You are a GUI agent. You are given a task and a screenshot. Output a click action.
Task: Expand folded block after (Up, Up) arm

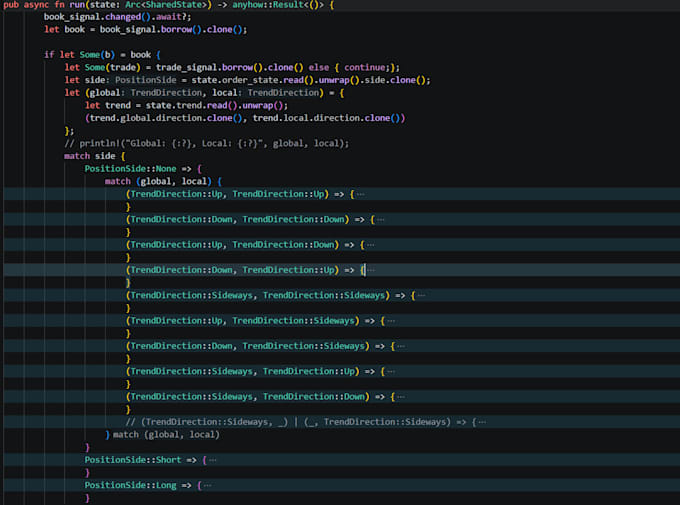(360, 194)
